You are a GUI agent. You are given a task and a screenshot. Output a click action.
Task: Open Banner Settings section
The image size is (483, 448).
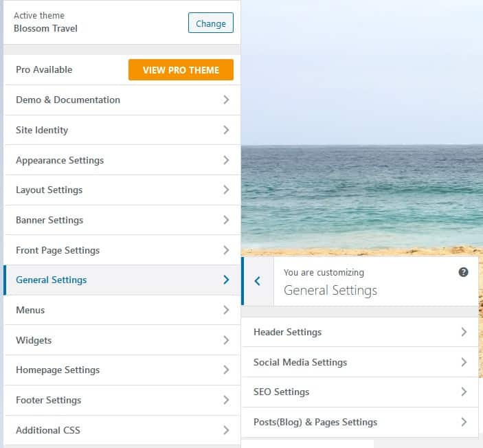(x=122, y=220)
